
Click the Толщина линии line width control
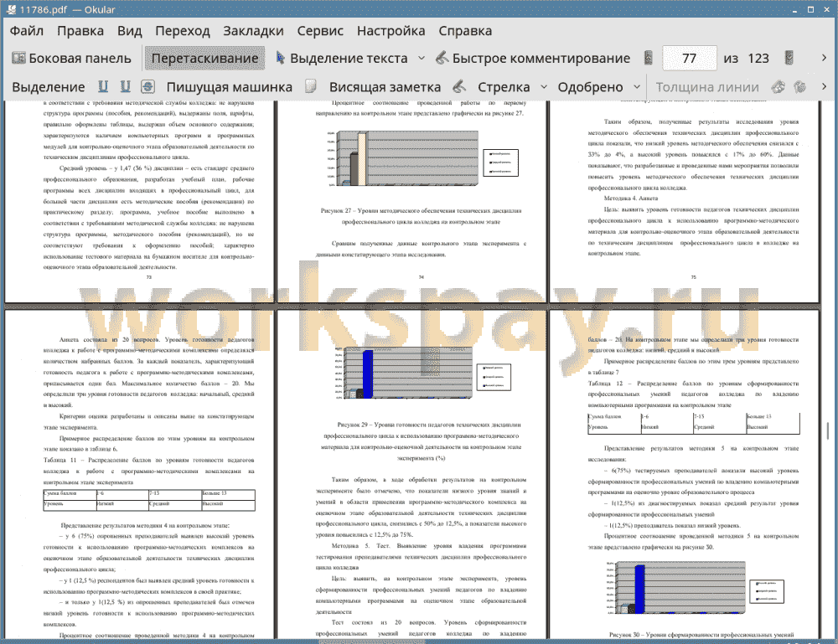pos(707,87)
